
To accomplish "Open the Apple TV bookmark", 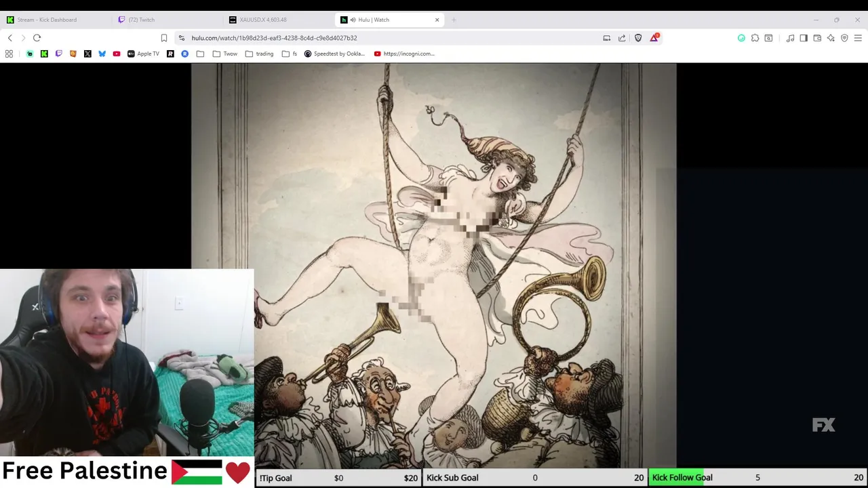I will [x=143, y=54].
